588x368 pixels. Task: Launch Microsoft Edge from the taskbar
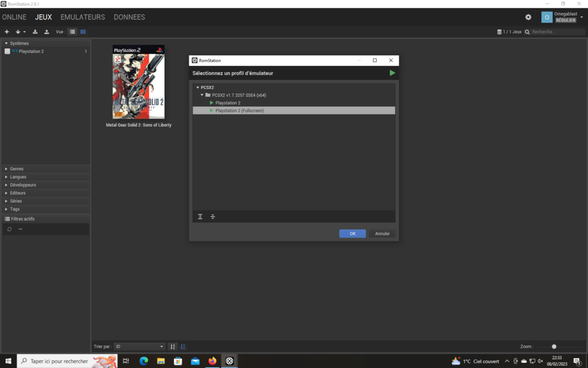pyautogui.click(x=143, y=362)
